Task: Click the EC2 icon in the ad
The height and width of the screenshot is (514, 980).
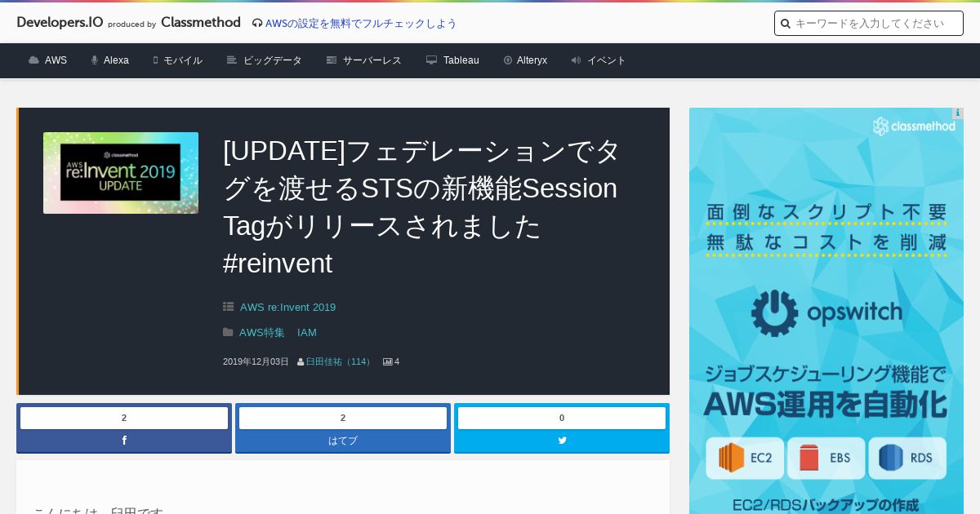Action: tap(746, 459)
